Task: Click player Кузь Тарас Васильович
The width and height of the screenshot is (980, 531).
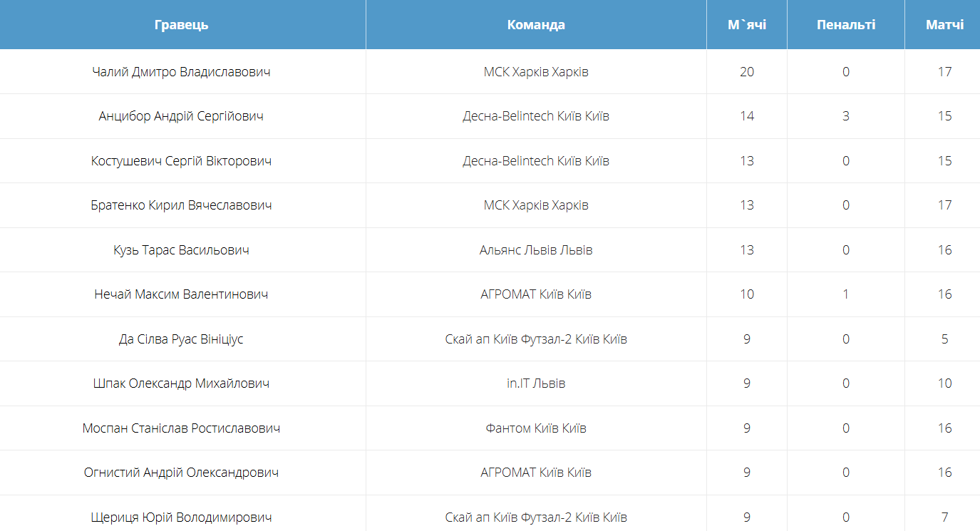Action: (x=182, y=250)
